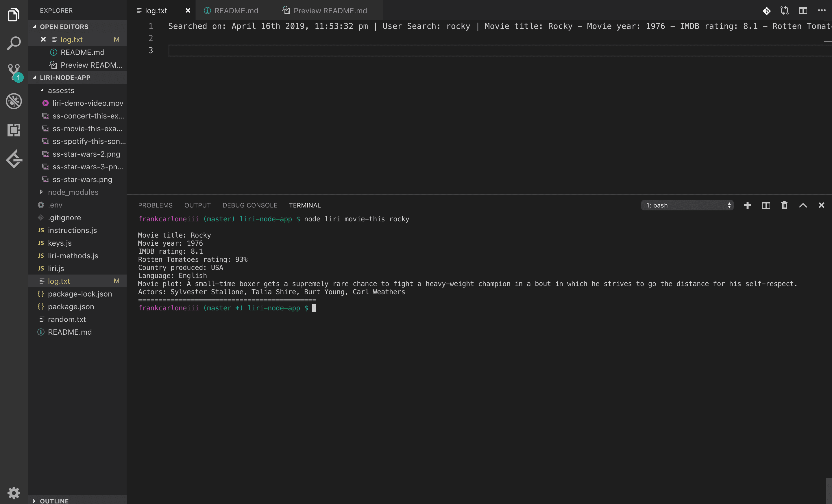Image resolution: width=832 pixels, height=504 pixels.
Task: Open the GitLens view in activity bar
Action: tap(14, 159)
